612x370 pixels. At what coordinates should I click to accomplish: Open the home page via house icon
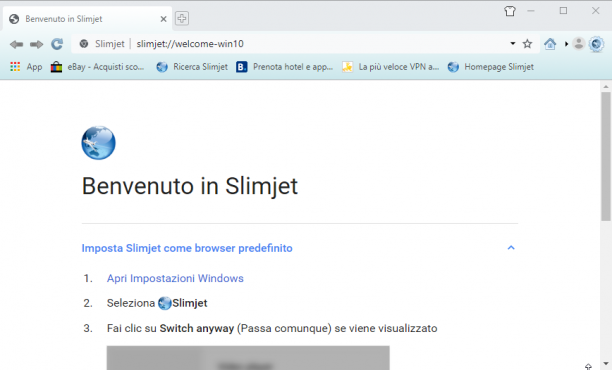tap(550, 44)
